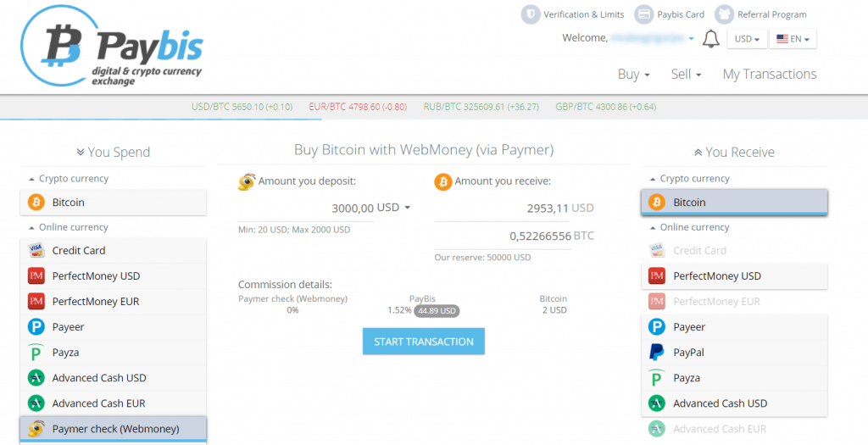The height and width of the screenshot is (445, 868).
Task: Click PerfectMoney USD icon in You Receive
Action: tap(657, 276)
